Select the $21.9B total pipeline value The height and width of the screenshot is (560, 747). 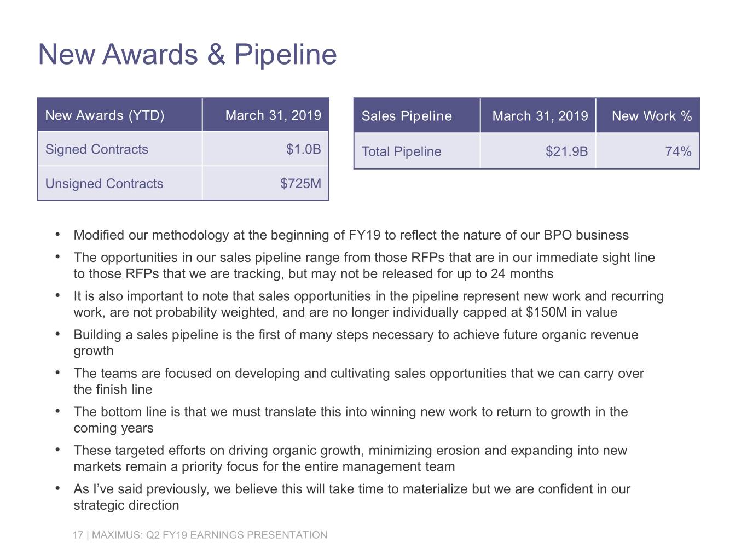click(566, 151)
